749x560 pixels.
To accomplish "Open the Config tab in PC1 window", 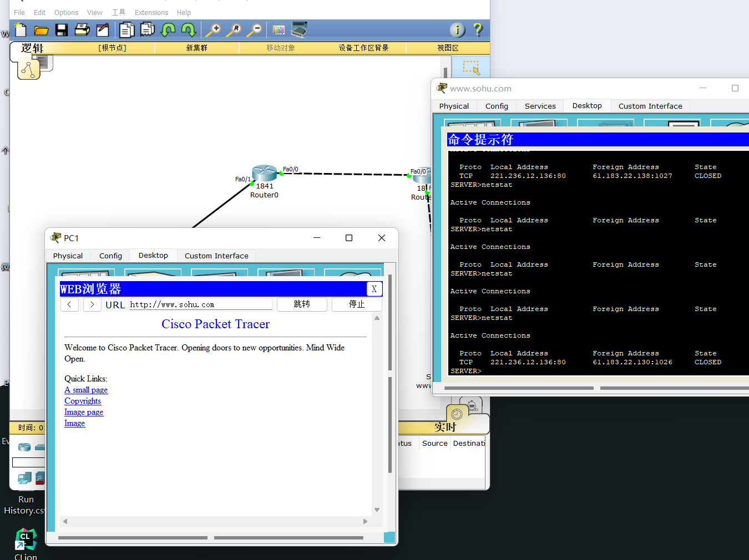I will tap(110, 256).
